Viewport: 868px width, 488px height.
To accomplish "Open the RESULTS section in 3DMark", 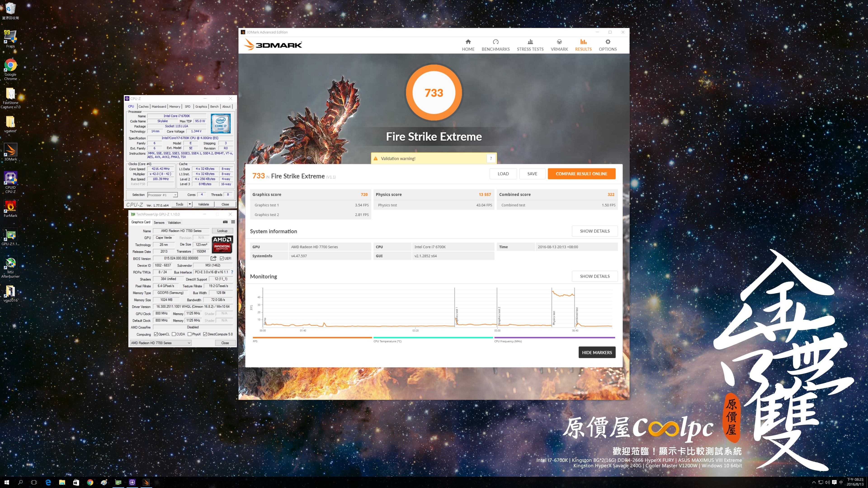I will (x=583, y=45).
